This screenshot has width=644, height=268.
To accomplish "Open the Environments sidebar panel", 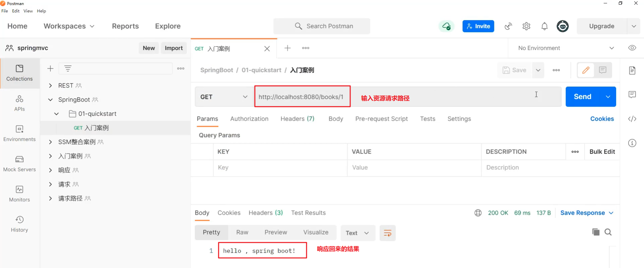I will [19, 133].
